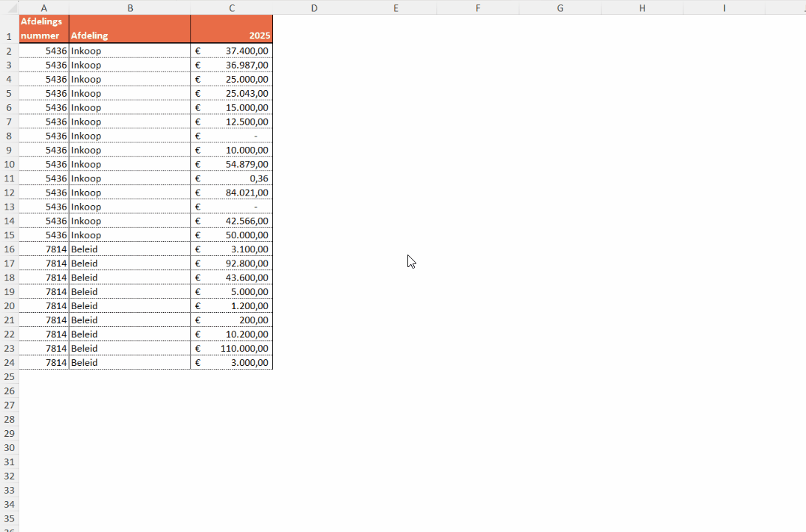
Task: Select the cell containing 54.879,00
Action: tap(232, 164)
